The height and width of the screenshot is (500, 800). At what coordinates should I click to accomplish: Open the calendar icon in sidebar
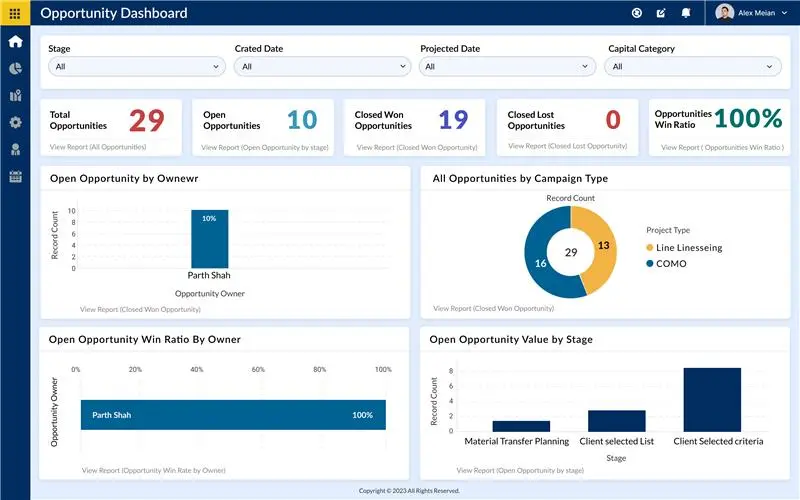15,177
